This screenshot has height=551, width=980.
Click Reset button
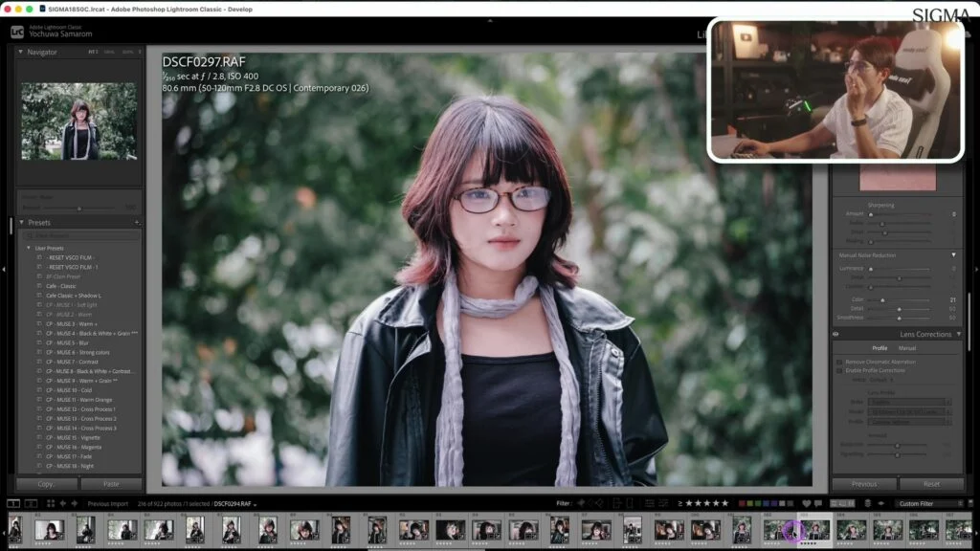pos(931,484)
